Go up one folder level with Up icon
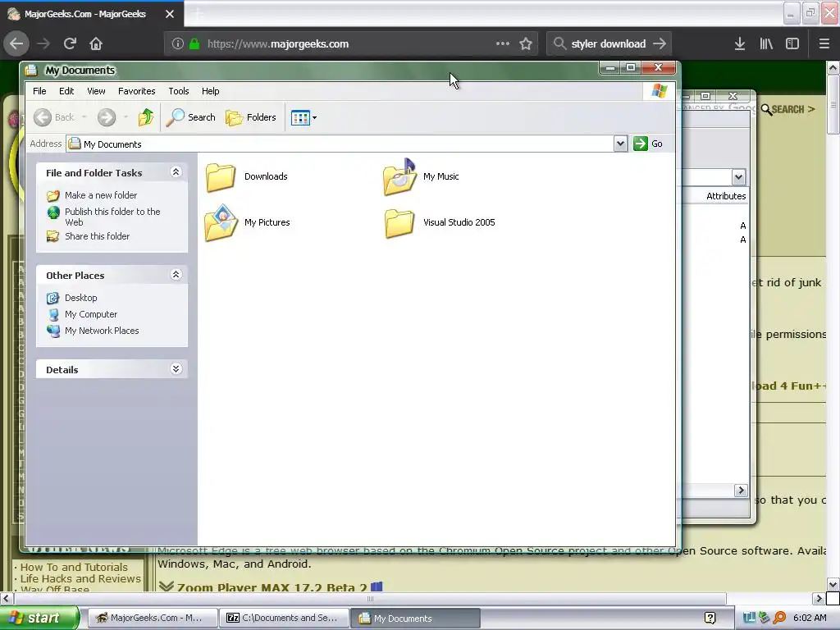 pos(146,117)
